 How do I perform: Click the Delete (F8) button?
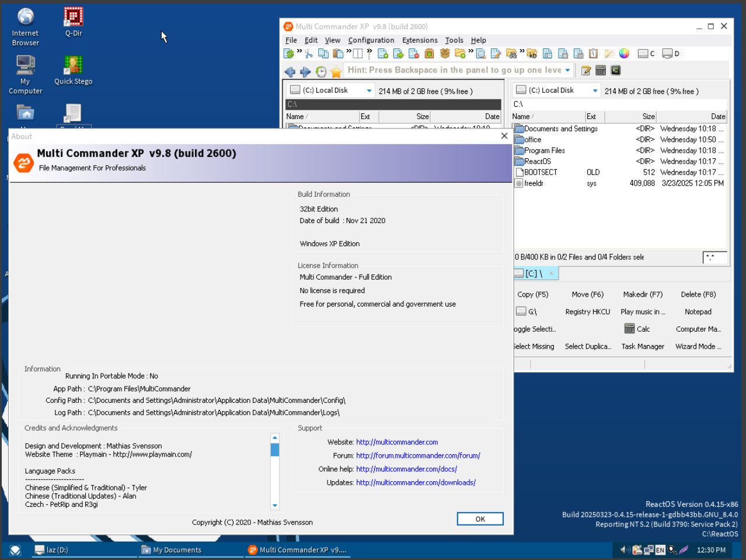pyautogui.click(x=698, y=294)
